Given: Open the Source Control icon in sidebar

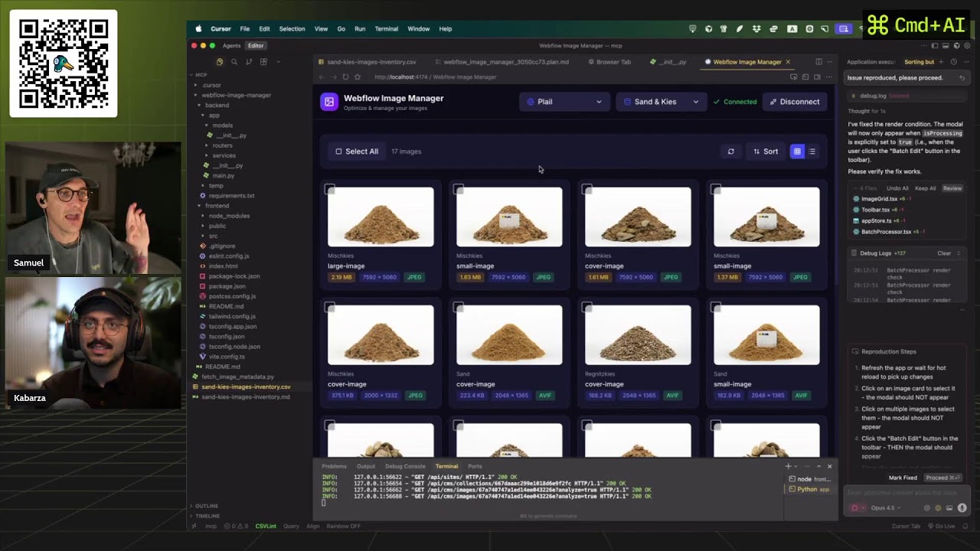Looking at the screenshot, I should pos(249,62).
